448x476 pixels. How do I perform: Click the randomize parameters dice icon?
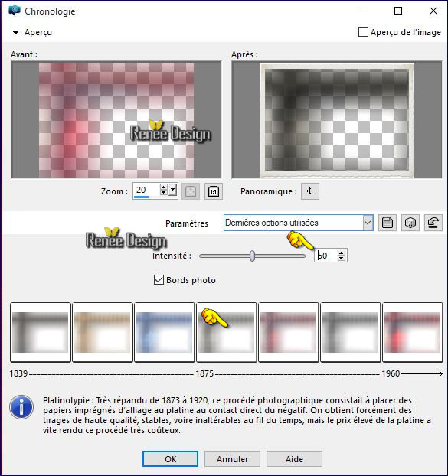(410, 223)
